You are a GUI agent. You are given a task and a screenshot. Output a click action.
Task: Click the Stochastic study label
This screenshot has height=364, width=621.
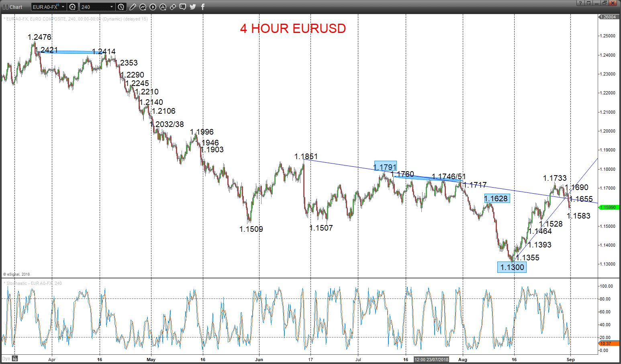[33, 283]
